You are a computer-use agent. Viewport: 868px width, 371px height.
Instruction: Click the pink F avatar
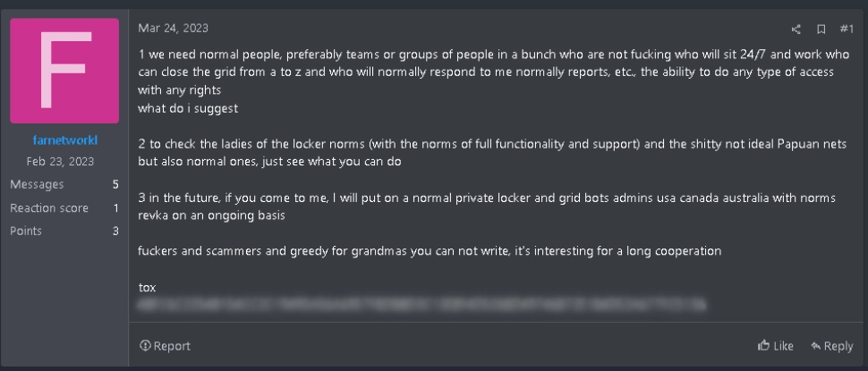pyautogui.click(x=64, y=71)
